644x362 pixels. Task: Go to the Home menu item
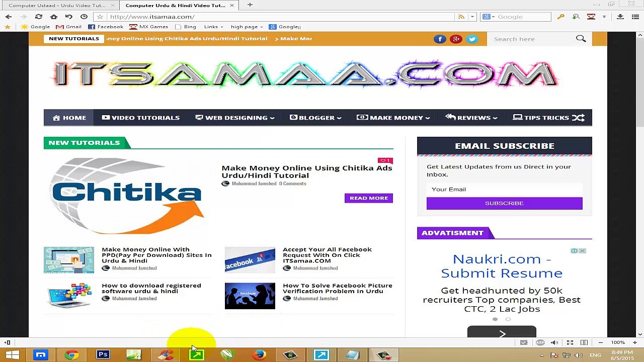69,118
